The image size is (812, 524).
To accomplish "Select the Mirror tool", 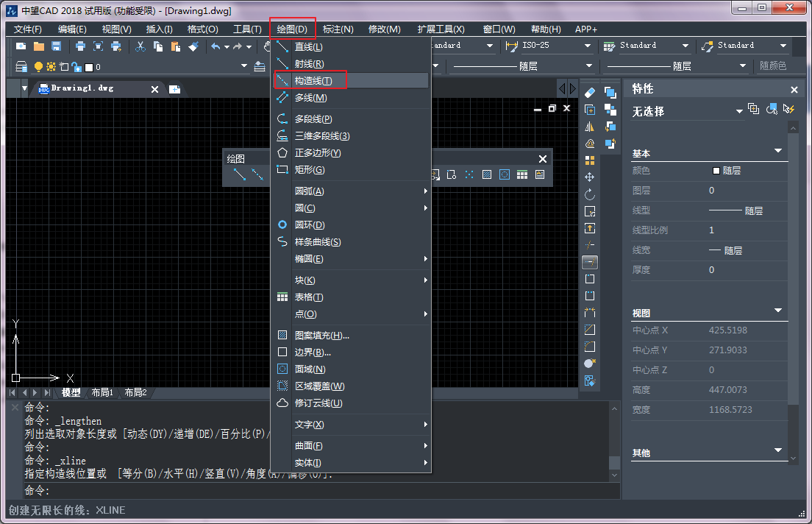I will point(588,127).
